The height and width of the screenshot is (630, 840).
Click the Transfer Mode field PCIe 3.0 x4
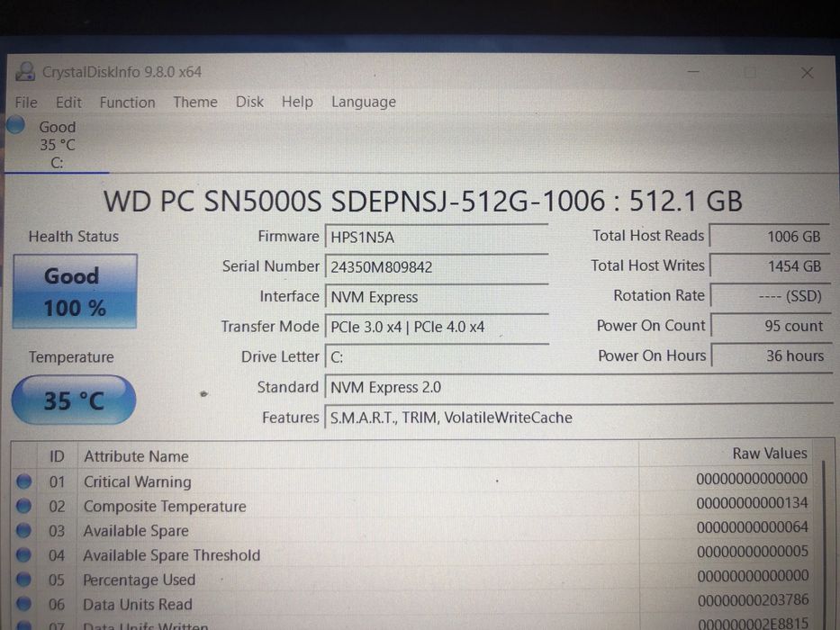click(437, 327)
